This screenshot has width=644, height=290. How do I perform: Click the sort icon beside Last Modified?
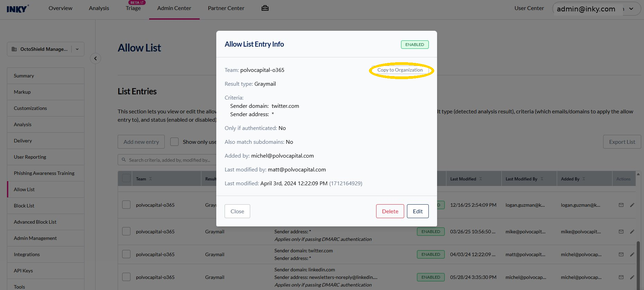pyautogui.click(x=481, y=179)
